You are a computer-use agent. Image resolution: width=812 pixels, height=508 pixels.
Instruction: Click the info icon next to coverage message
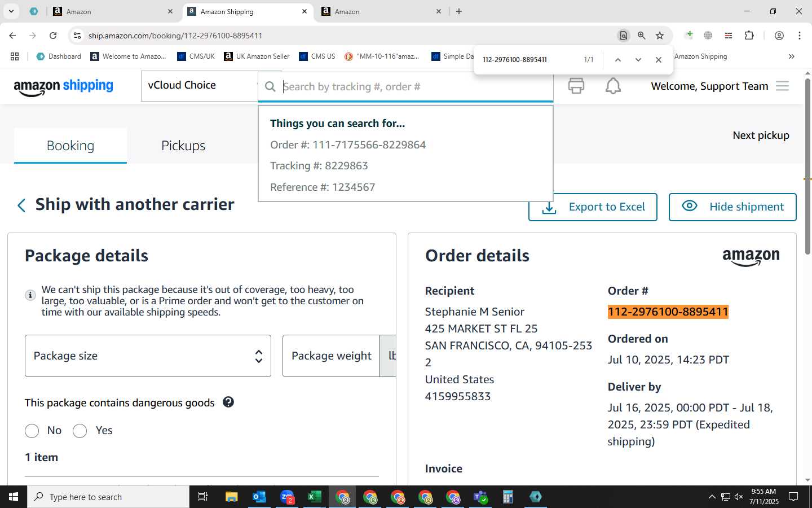click(x=30, y=295)
